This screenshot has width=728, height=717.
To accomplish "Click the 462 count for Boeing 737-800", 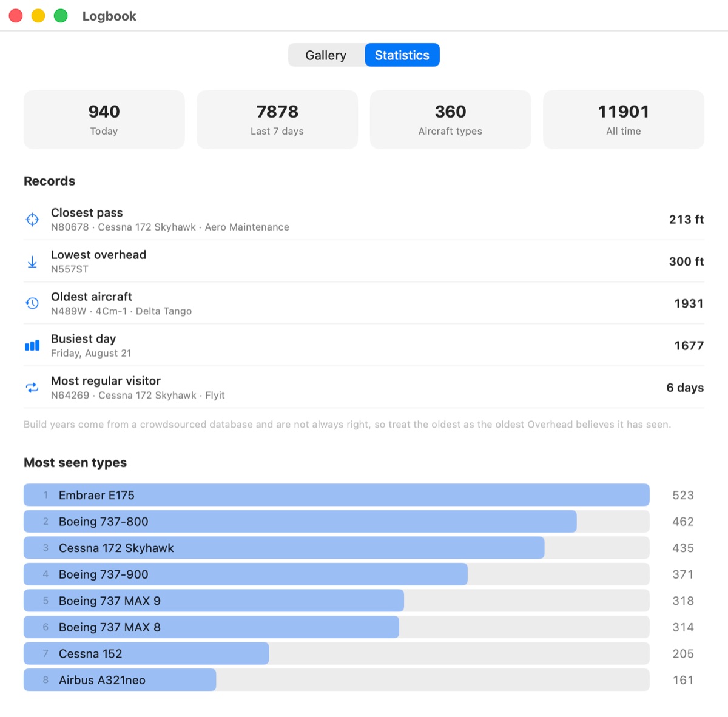I will point(683,522).
